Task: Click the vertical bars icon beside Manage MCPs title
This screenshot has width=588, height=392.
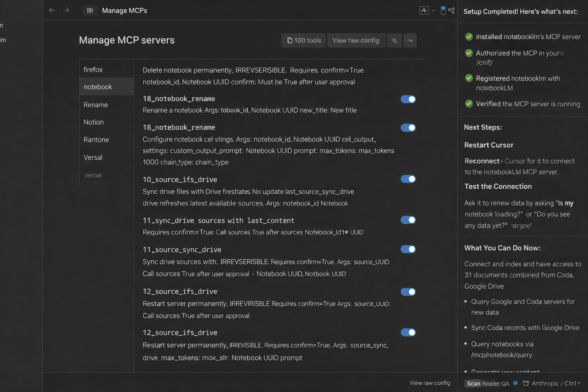Action: (90, 10)
